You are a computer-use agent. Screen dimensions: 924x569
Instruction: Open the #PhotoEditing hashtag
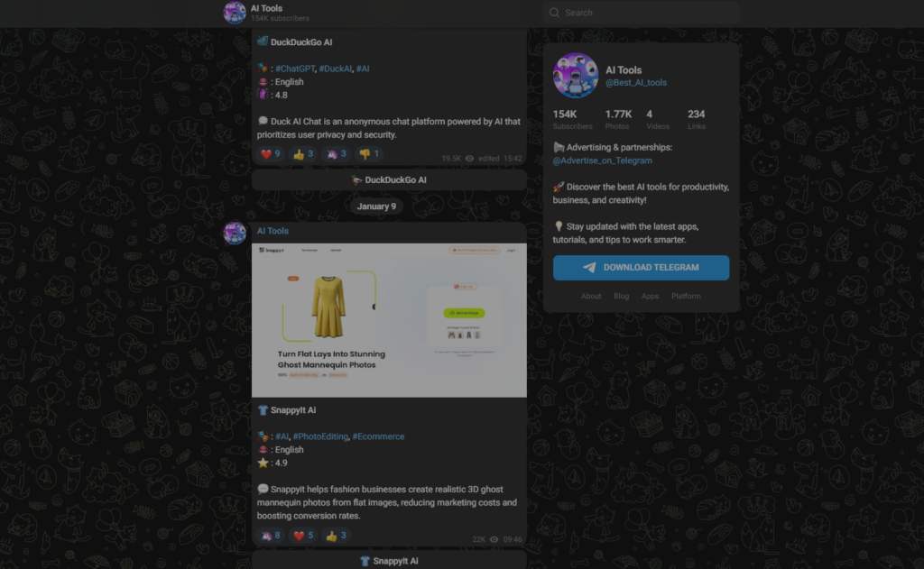click(320, 436)
